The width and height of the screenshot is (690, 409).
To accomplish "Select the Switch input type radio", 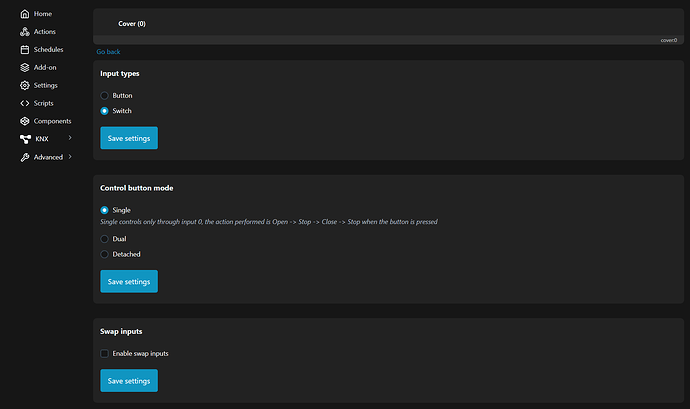I will click(x=105, y=111).
